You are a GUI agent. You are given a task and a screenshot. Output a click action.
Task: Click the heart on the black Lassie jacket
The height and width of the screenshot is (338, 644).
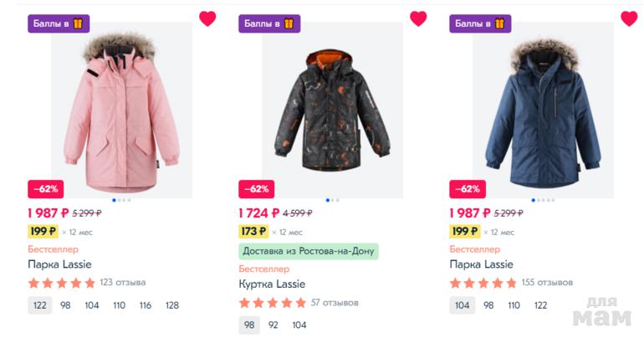(x=418, y=18)
